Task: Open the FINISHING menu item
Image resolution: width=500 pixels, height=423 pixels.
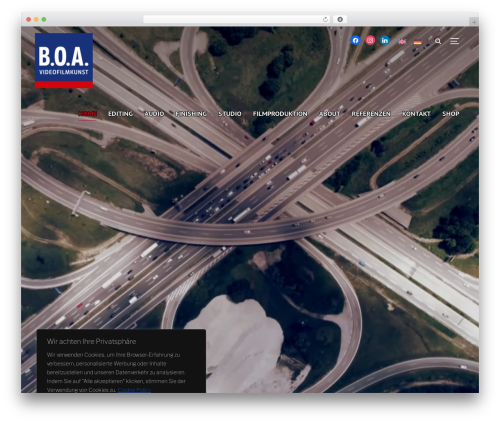Action: coord(191,114)
